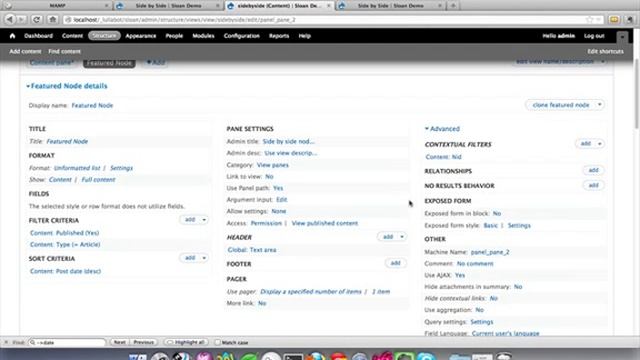This screenshot has width=640, height=360.
Task: Open the dropdown arrow beside clone featured node
Action: coord(599,105)
